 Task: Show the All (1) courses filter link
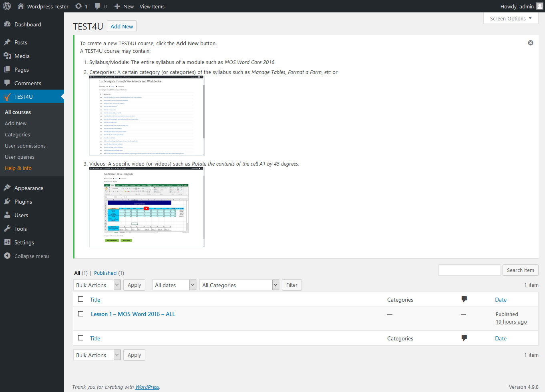(80, 273)
